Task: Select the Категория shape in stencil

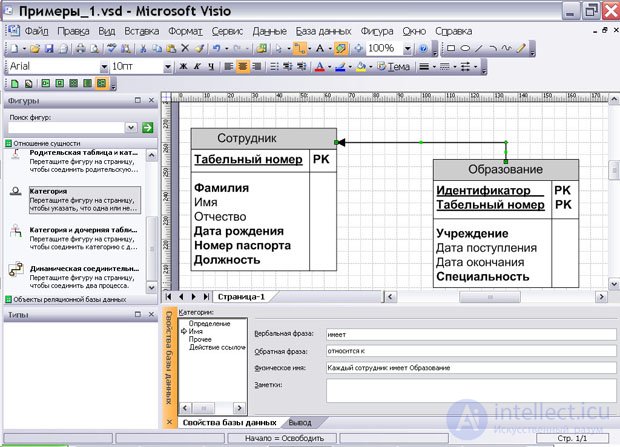Action: [x=85, y=200]
